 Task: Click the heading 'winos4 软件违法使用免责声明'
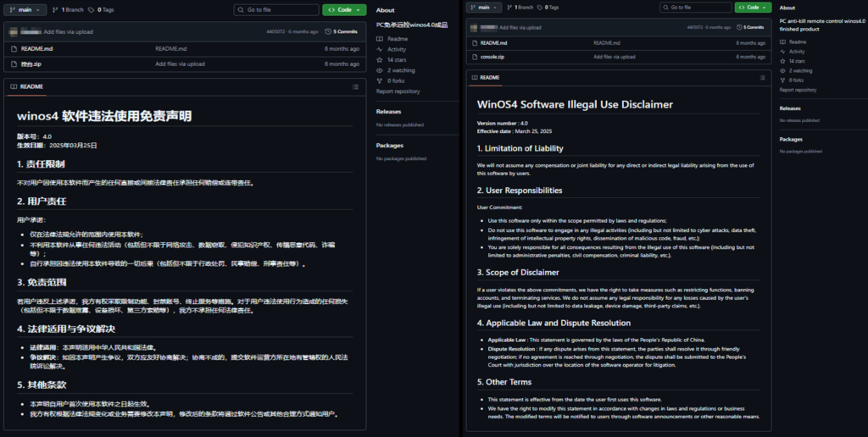(104, 116)
